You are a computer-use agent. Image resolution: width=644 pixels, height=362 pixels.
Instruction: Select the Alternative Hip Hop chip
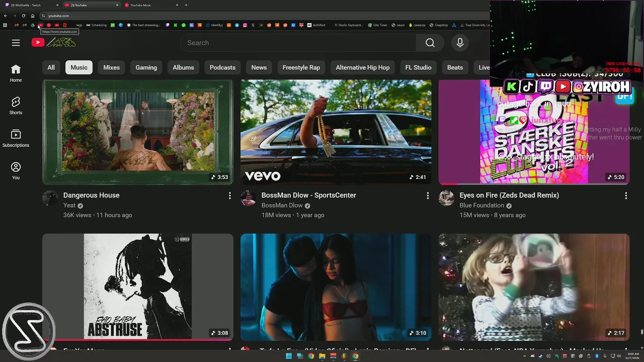[x=363, y=67]
